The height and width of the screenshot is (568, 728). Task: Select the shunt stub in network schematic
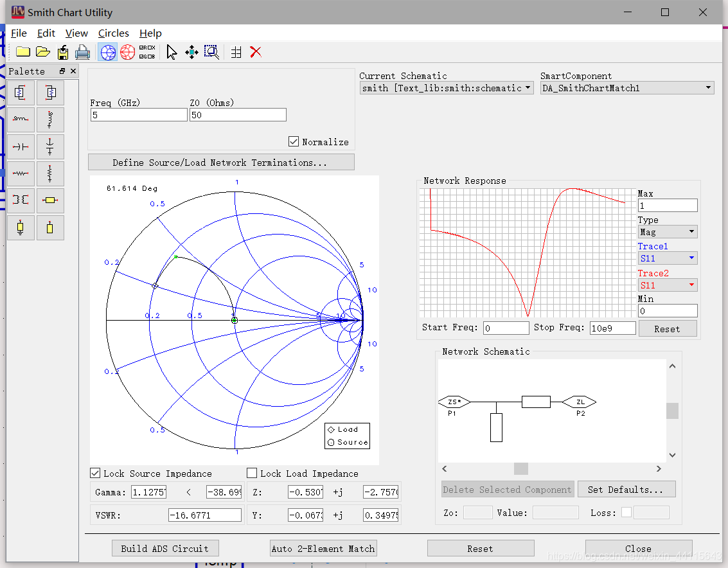pos(496,427)
